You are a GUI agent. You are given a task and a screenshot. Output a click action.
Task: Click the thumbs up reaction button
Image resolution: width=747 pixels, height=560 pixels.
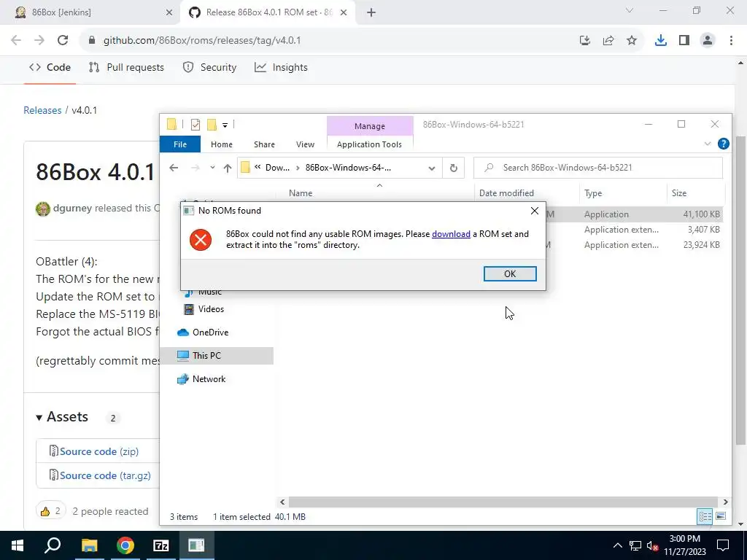pos(50,511)
